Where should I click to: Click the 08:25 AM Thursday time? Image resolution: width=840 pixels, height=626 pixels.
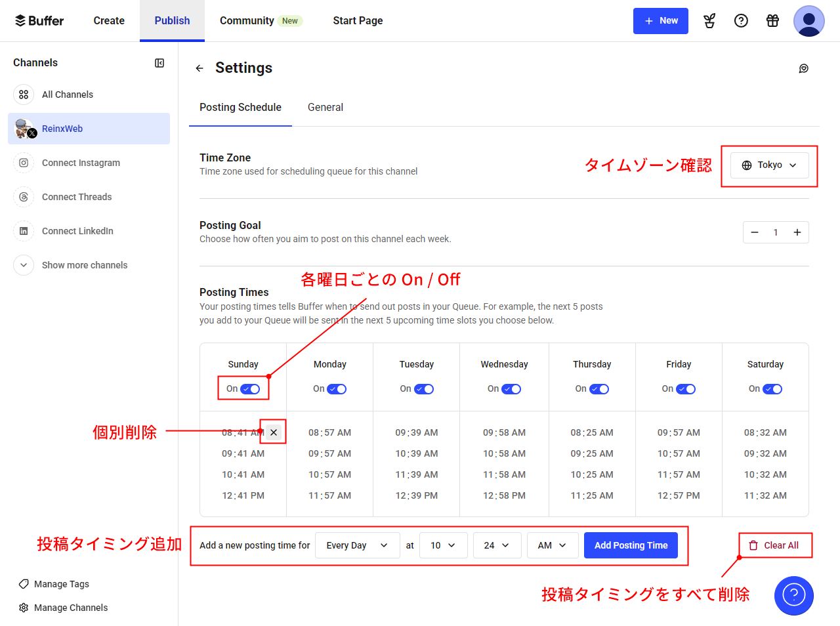pyautogui.click(x=592, y=432)
